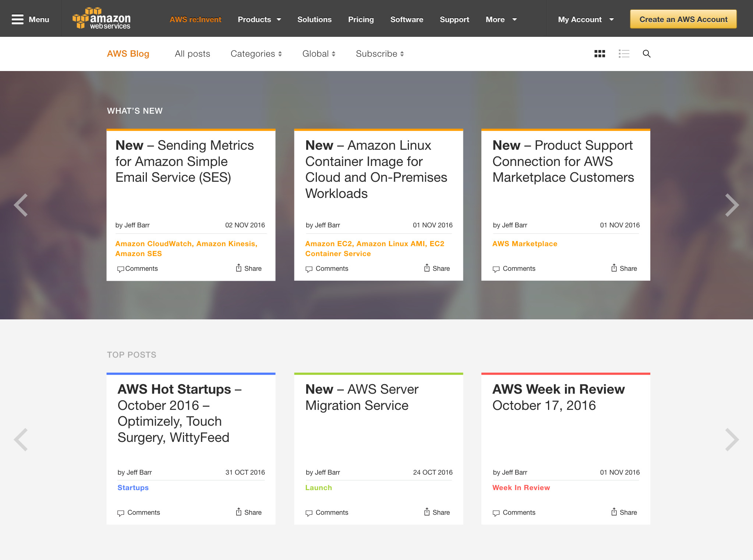753x560 pixels.
Task: Open comments on AWS Server Migration post
Action: (327, 513)
